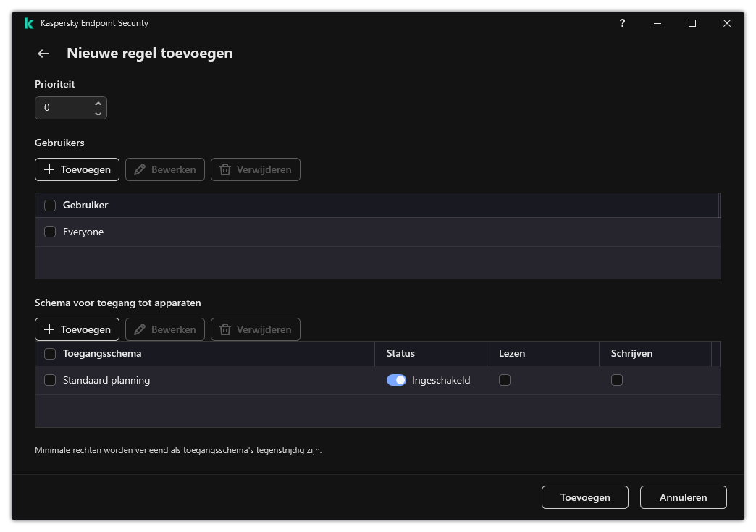Confirm with the Toevoegen button
This screenshot has width=756, height=532.
[584, 497]
